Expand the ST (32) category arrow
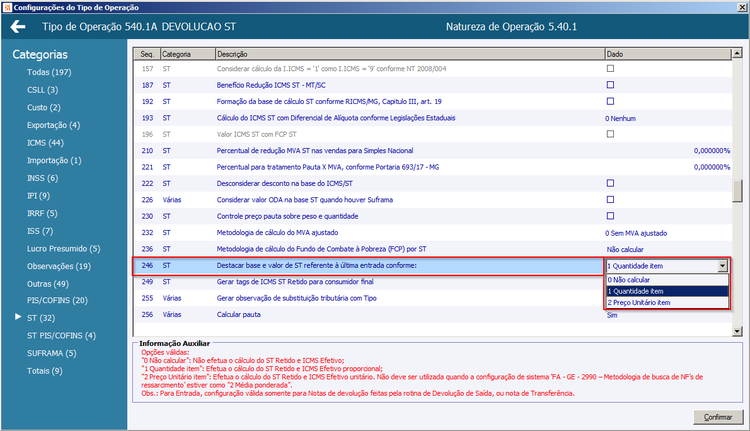Image resolution: width=750 pixels, height=431 pixels. pos(18,317)
